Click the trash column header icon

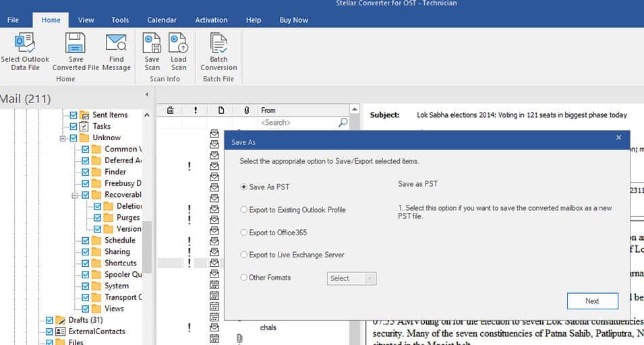point(170,111)
